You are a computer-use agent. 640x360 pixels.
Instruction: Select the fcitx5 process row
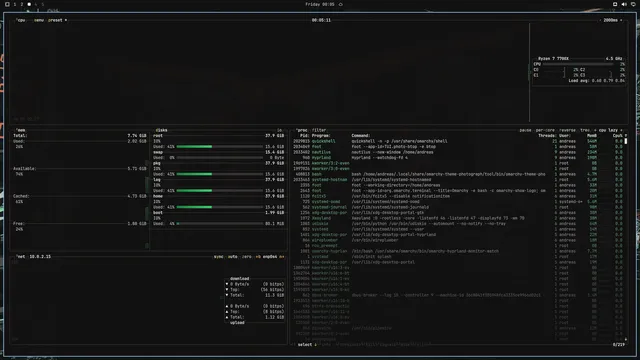457,196
